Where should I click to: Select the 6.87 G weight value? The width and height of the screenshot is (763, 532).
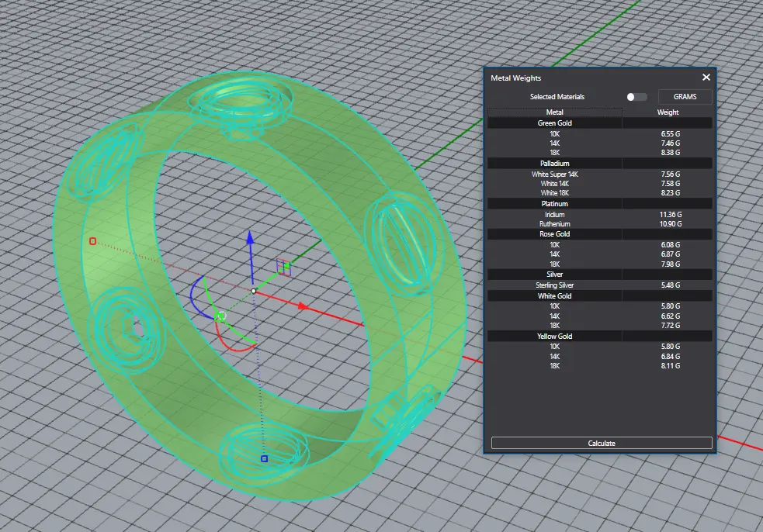pos(671,254)
